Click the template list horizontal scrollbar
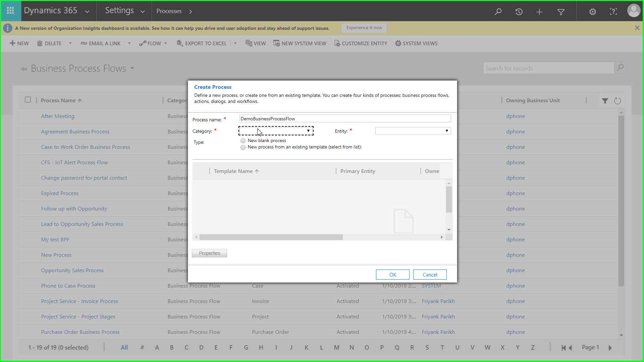 [x=271, y=237]
